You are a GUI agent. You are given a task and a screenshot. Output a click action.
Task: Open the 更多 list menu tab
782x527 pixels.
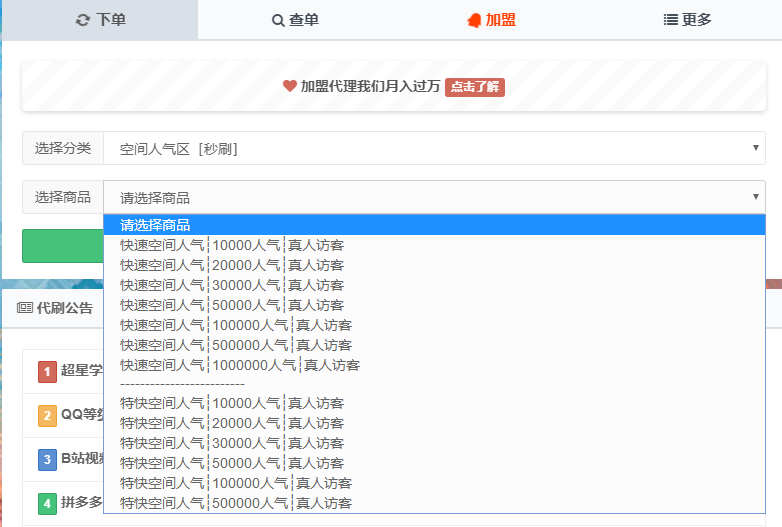(687, 20)
